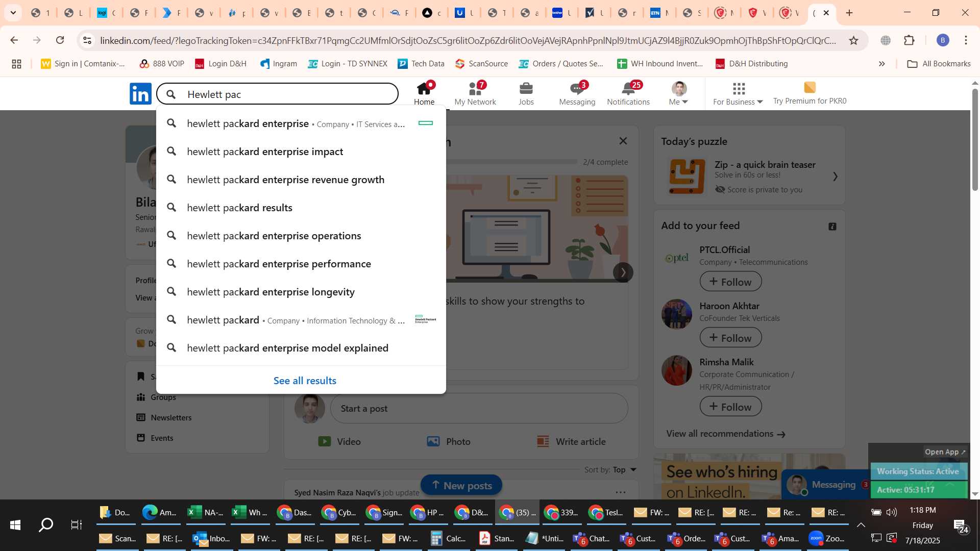Screen dimensions: 980x551
Task: Add a Video to a post
Action: pos(339,441)
